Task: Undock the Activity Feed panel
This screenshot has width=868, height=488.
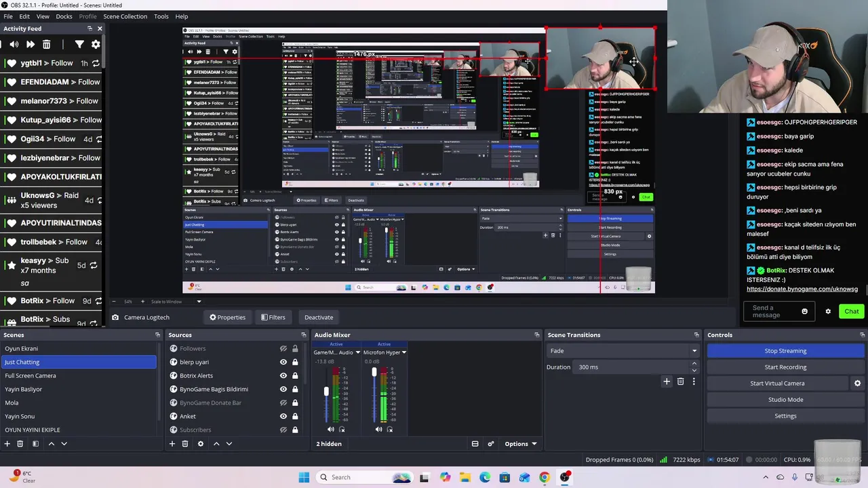Action: pos(90,28)
